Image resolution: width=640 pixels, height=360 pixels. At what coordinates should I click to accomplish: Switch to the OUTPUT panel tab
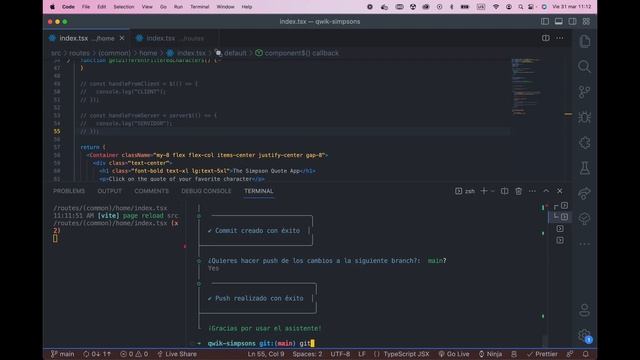coord(109,191)
